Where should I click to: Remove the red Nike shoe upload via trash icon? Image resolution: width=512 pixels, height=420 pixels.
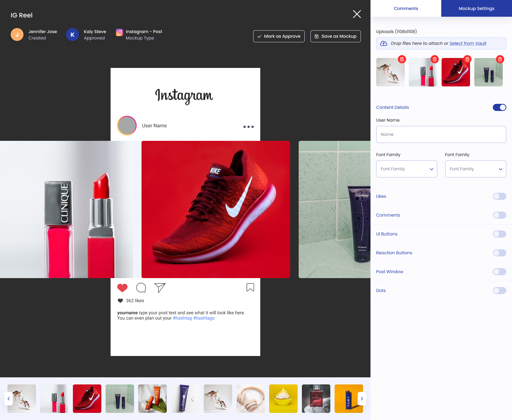coord(467,59)
